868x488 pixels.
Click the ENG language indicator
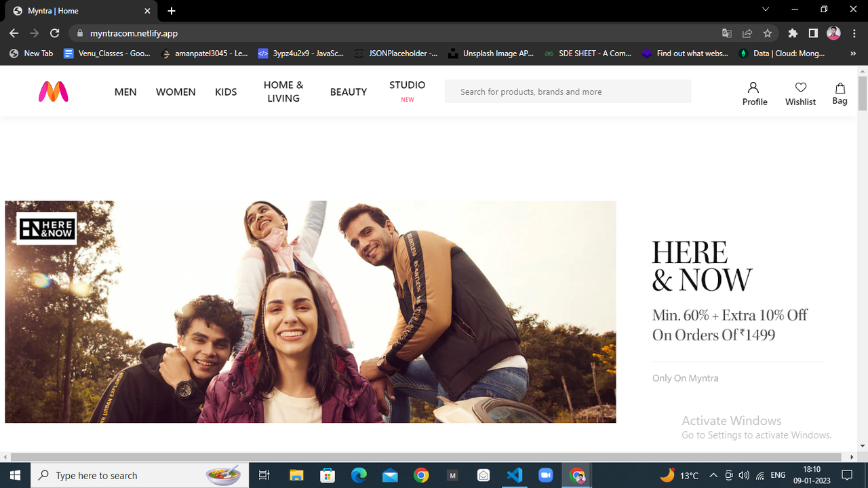778,475
